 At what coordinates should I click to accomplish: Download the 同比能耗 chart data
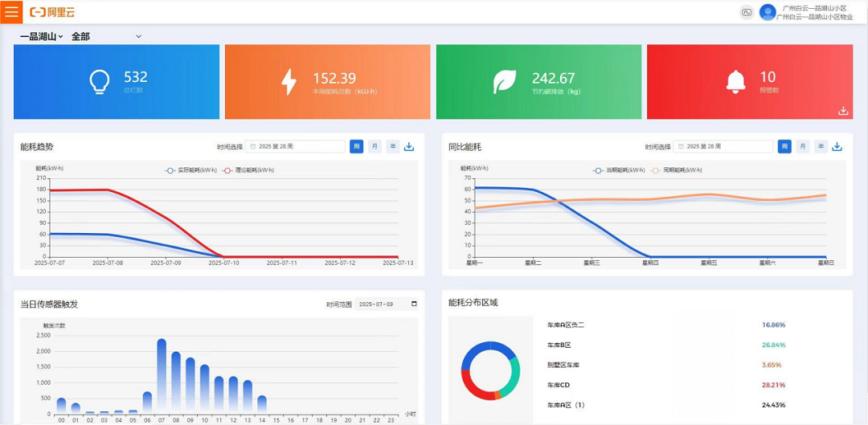click(837, 146)
